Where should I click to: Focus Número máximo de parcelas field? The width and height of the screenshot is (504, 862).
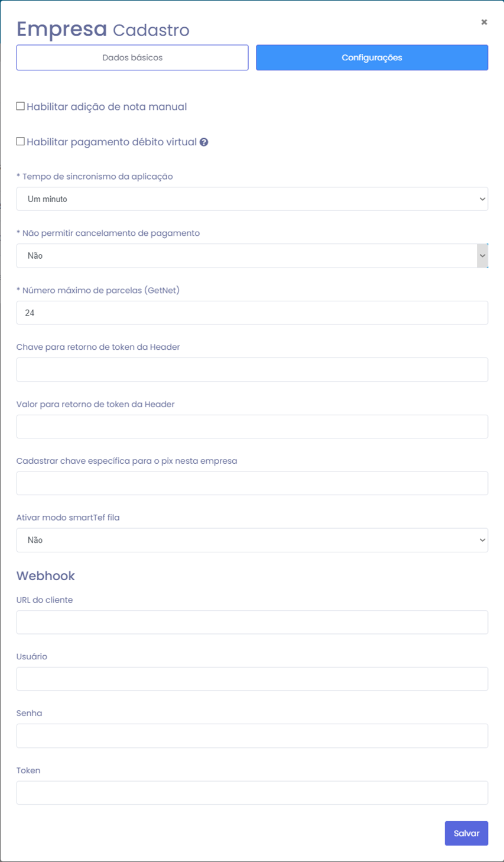tap(252, 313)
